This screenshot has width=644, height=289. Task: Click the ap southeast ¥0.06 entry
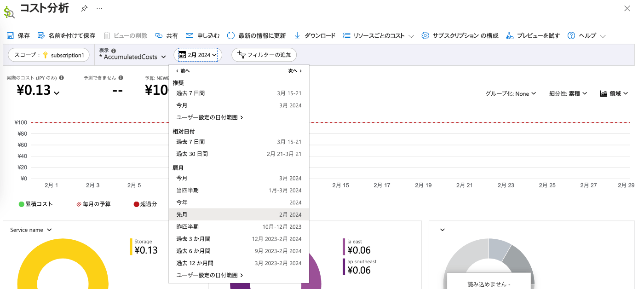pyautogui.click(x=360, y=267)
